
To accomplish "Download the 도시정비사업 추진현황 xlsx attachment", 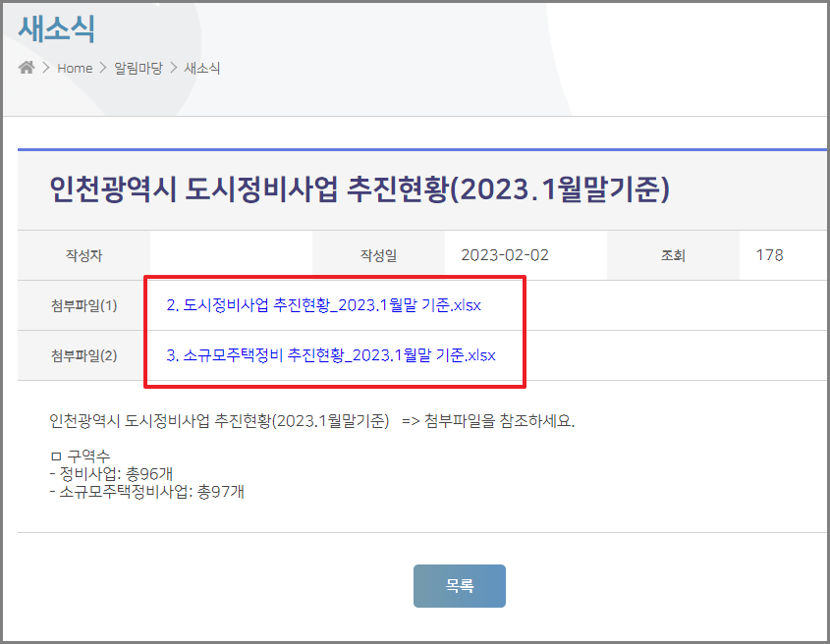I will (324, 304).
